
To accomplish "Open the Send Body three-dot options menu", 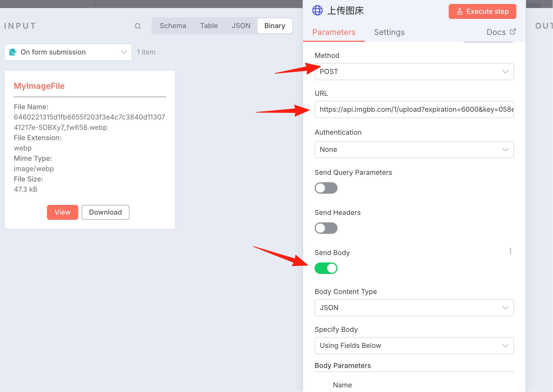I will (x=510, y=251).
